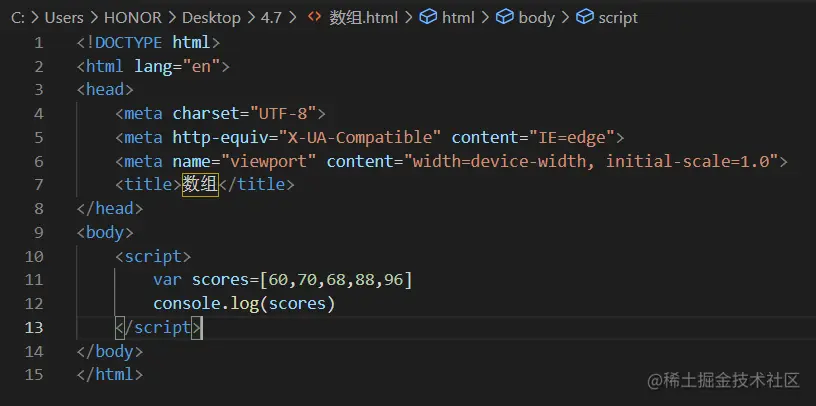The image size is (816, 406).
Task: Select the body breadcrumb symbol
Action: tap(537, 18)
